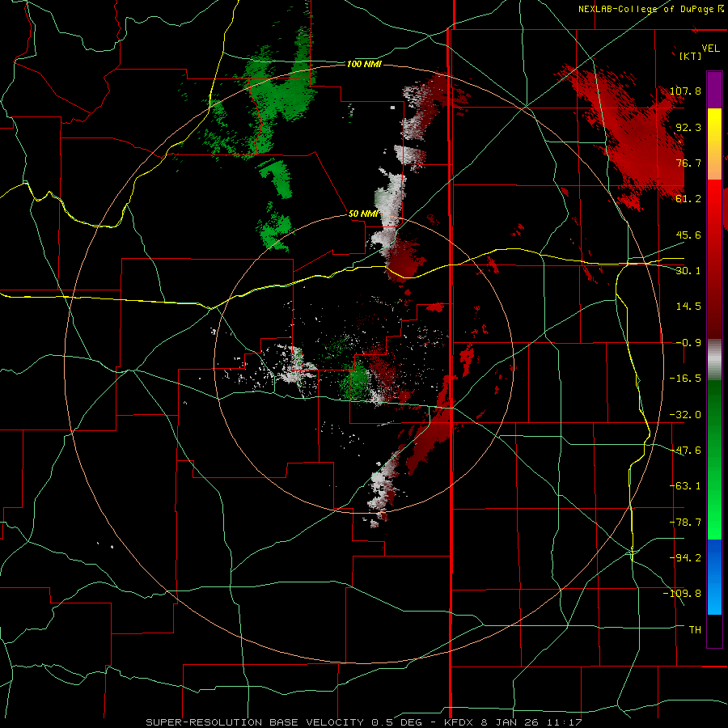The image size is (728, 728).
Task: Click the -94.2 legend value
Action: pos(685,558)
